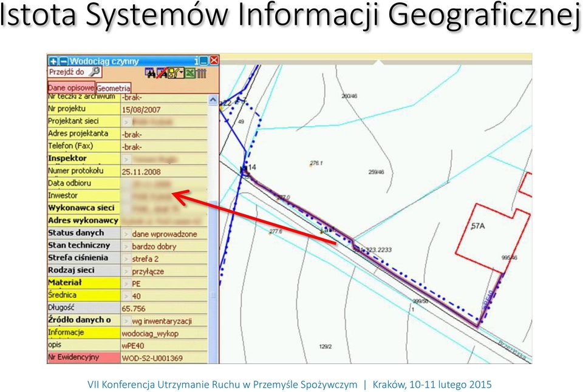The image size is (583, 392).
Task: Click the 995/46 parcel label on map
Action: point(509,257)
